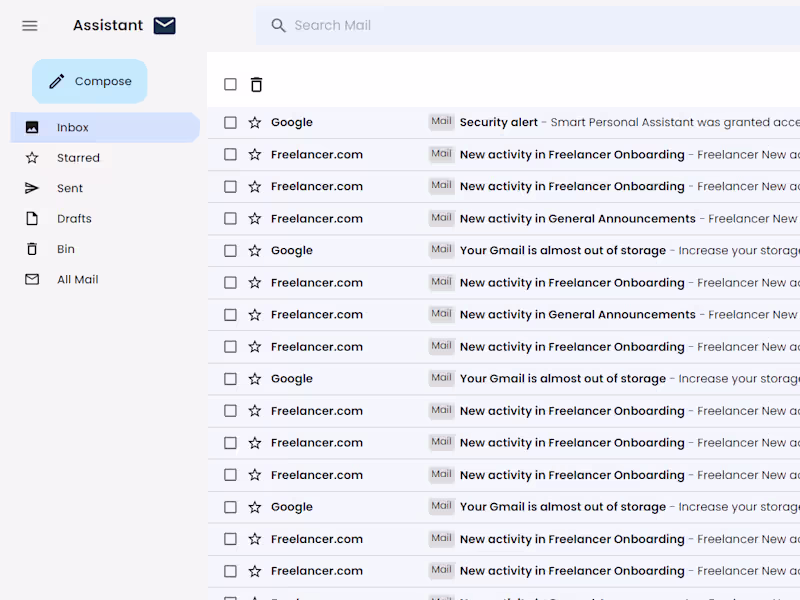Click the delete trash icon above list
Screen dimensions: 800x600
point(256,85)
